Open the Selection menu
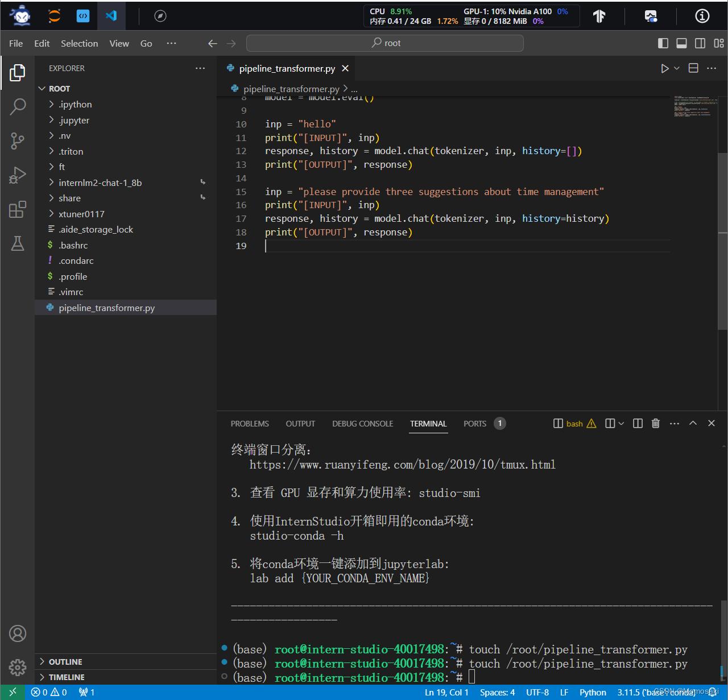The image size is (728, 700). 80,43
